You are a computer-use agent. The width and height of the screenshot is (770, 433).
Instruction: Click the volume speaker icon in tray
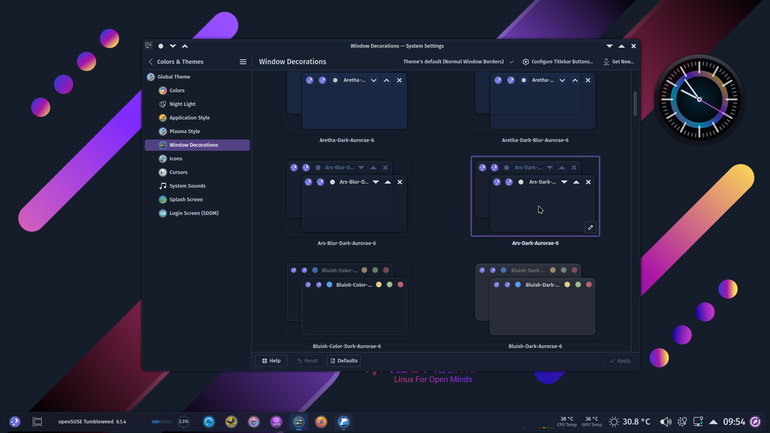pos(665,422)
